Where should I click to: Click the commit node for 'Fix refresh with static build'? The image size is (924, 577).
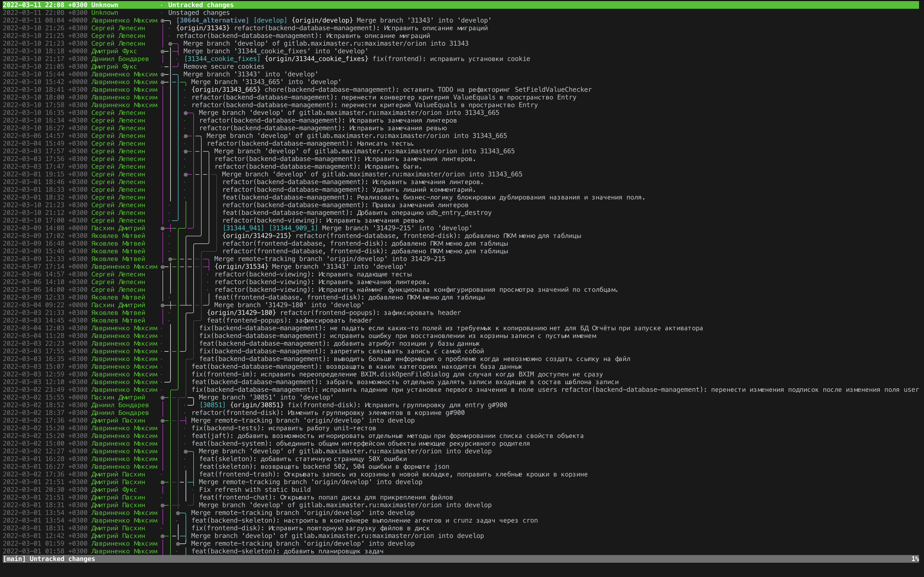(x=193, y=490)
